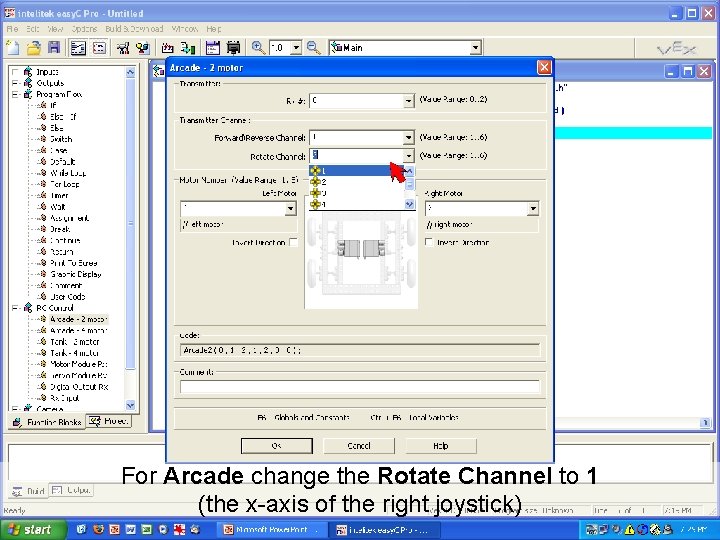Click the Rotate Channel list scroll-down arrow
The image size is (720, 540).
(409, 204)
